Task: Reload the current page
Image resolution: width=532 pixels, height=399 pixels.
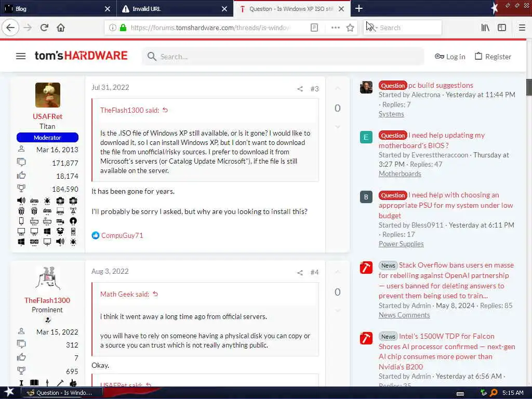Action: click(44, 28)
